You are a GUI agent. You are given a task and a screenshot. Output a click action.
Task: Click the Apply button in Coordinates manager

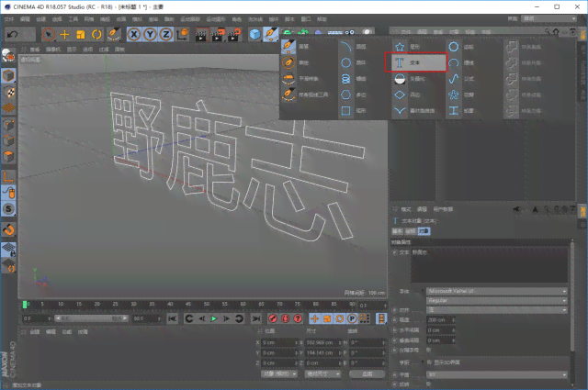click(x=367, y=373)
